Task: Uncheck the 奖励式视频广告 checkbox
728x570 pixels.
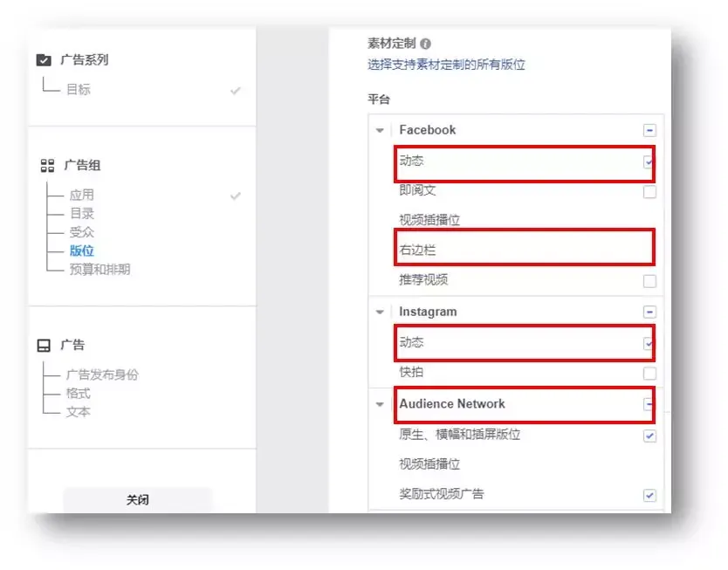Action: [x=649, y=495]
